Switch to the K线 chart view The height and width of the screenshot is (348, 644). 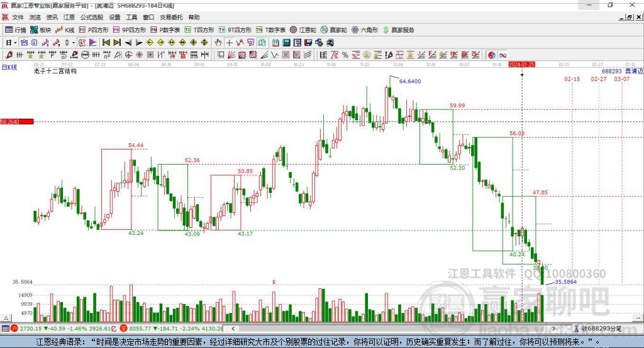pos(65,30)
